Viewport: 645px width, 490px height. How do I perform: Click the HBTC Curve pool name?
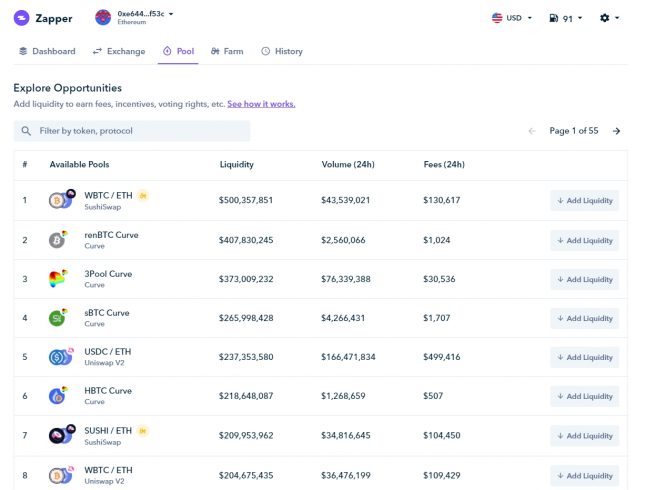coord(108,391)
